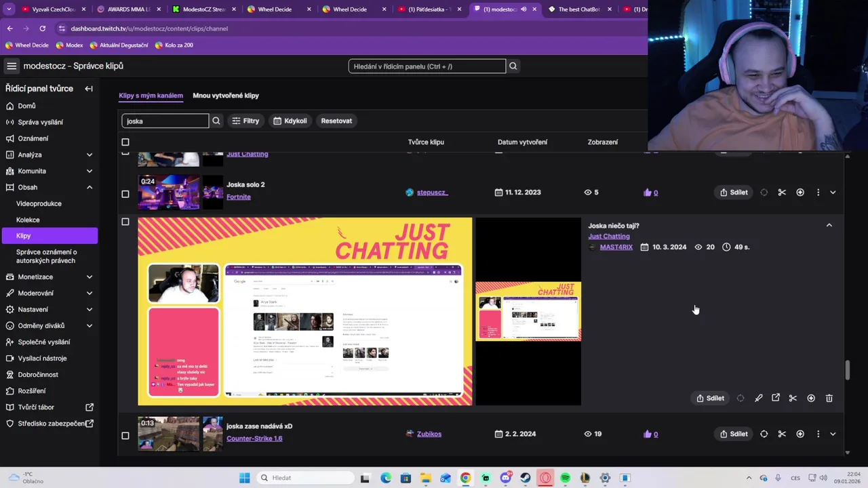Open File Explorer from the taskbar
The width and height of the screenshot is (868, 488).
[x=425, y=478]
